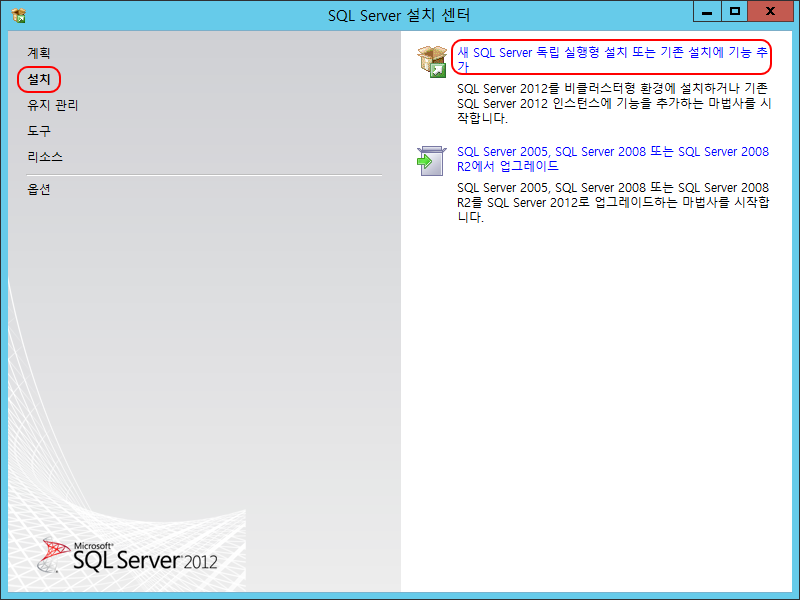
Task: Open the 옵션 section
Action: (x=39, y=190)
